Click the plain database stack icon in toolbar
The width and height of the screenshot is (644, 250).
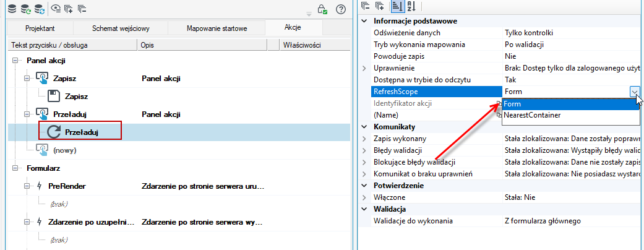pos(12,8)
